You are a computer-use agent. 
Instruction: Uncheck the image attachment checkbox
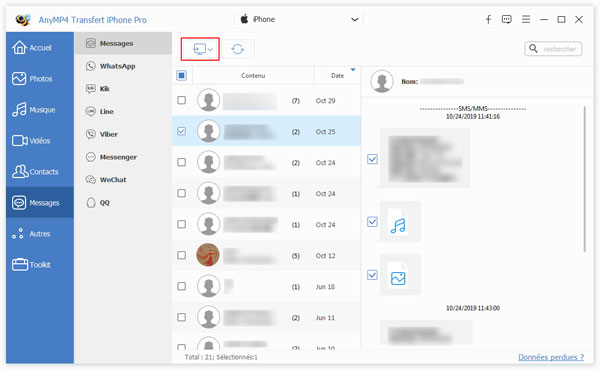pos(372,275)
